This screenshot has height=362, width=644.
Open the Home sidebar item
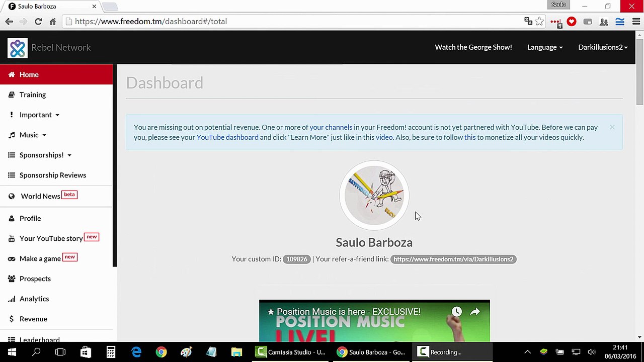pos(56,74)
